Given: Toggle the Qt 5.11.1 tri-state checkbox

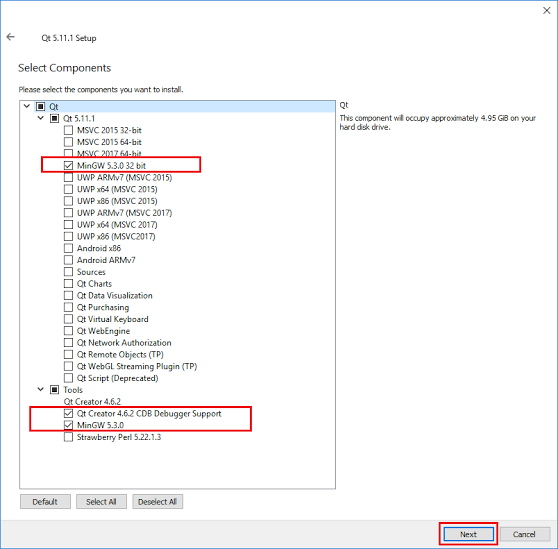Looking at the screenshot, I should pos(54,118).
